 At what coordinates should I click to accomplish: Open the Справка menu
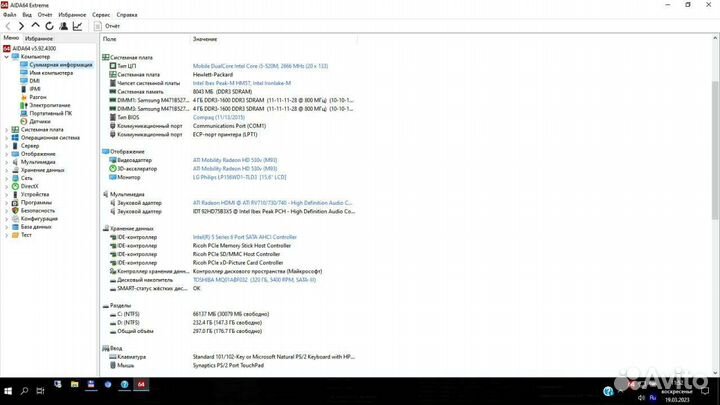pos(127,15)
